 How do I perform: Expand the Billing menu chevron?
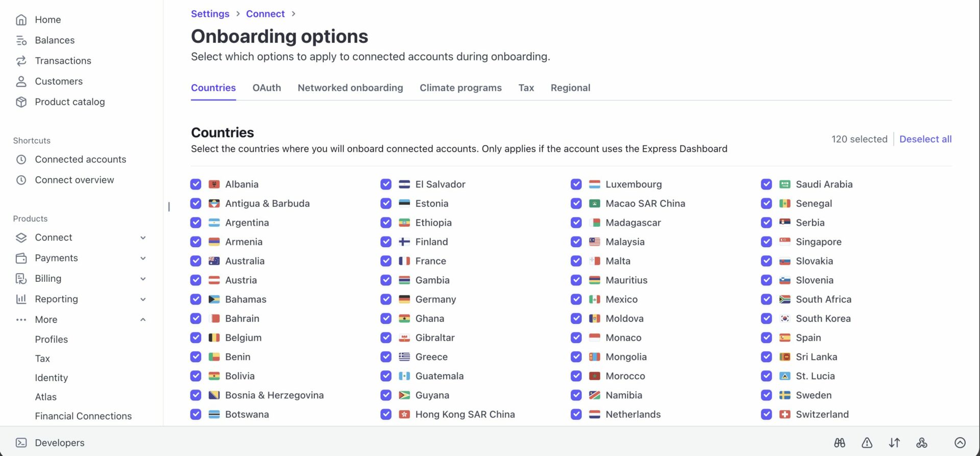[143, 279]
